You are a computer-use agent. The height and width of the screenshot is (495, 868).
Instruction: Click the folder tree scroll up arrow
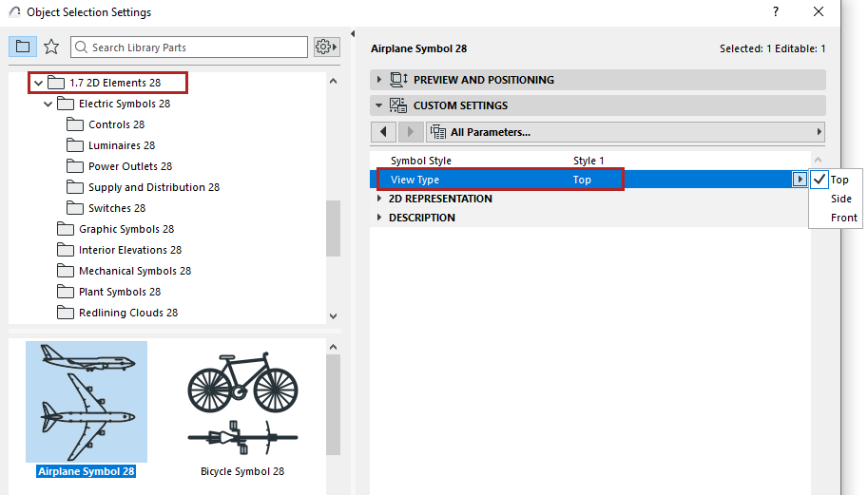[334, 82]
